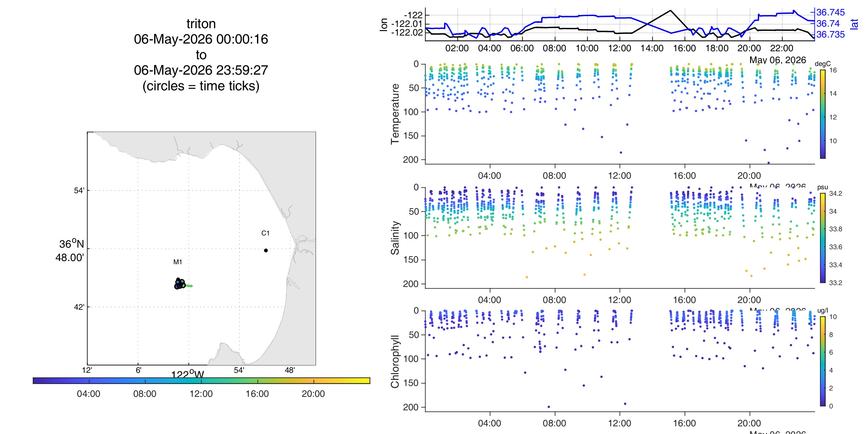Viewport: 868px width, 434px height.
Task: Select the 12:00 tick on time colorbar
Action: pyautogui.click(x=202, y=381)
